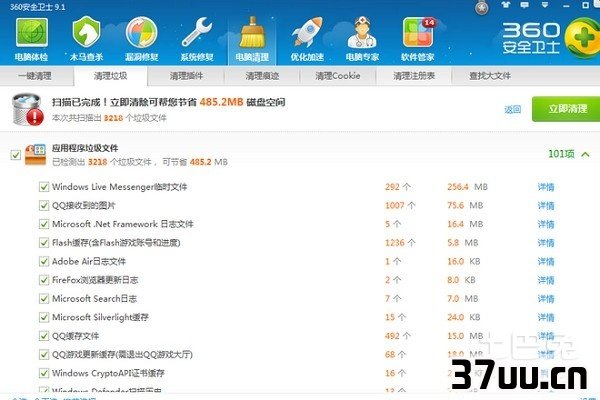This screenshot has height=400, width=600.
Task: Open 电脑体检 computer checkup icon
Action: [31, 39]
